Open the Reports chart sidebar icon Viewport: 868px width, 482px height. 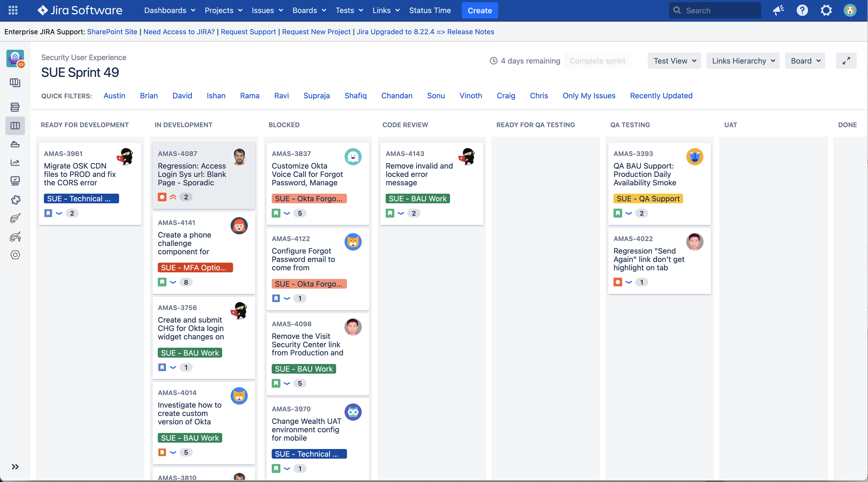point(15,162)
